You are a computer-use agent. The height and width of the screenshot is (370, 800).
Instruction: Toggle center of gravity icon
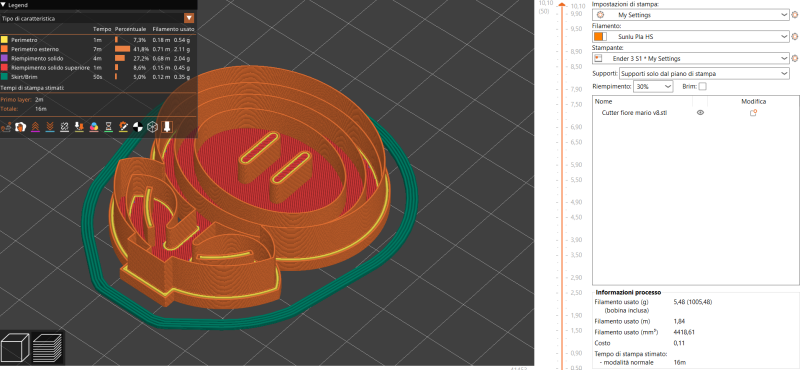(137, 127)
